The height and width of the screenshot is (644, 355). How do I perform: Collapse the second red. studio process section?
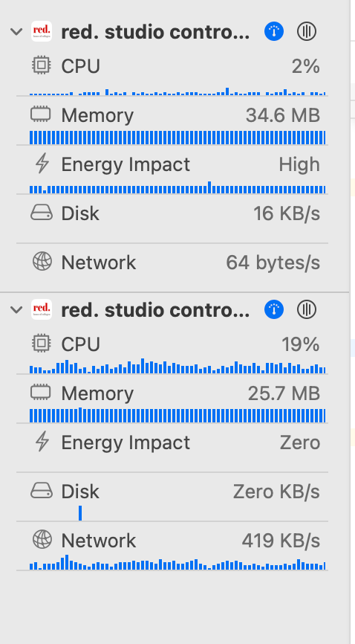point(16,309)
